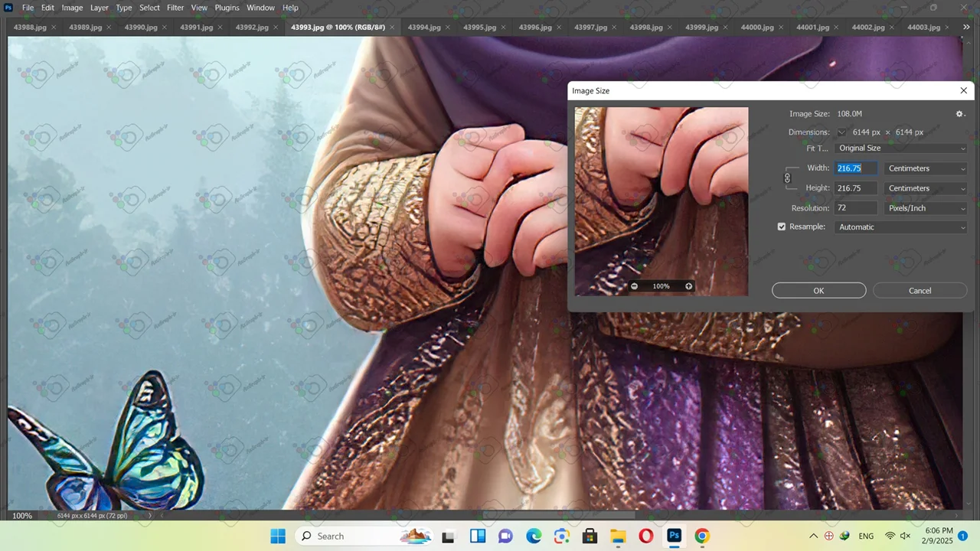Uncheck the Resample checkbox
980x551 pixels.
pos(782,227)
